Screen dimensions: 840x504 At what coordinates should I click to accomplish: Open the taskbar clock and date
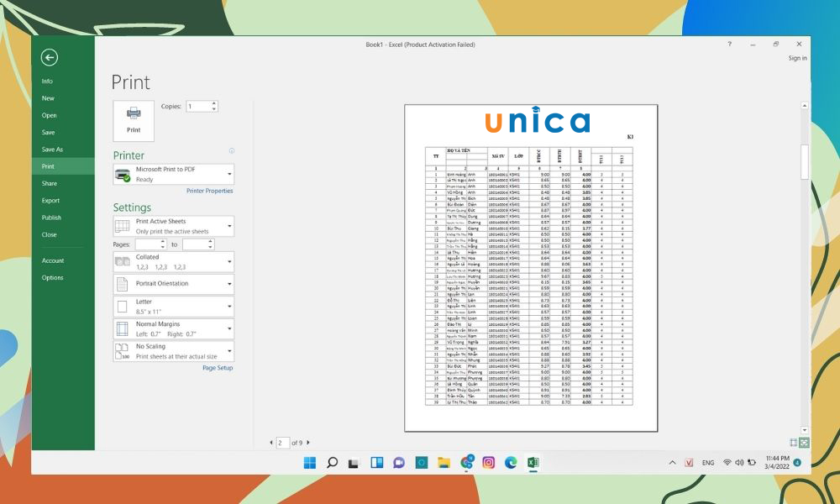pos(777,462)
